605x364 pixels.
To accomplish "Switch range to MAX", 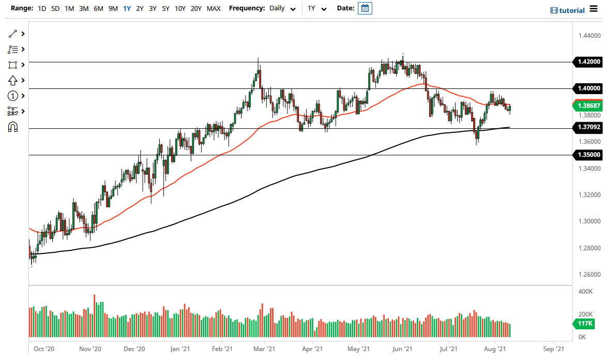I will tap(214, 9).
